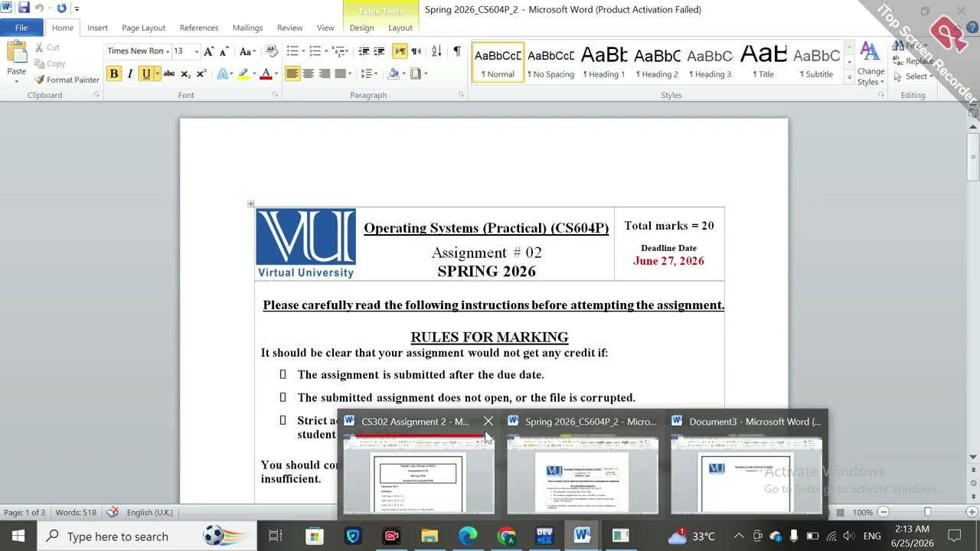Viewport: 980px width, 551px height.
Task: Open Dev-C++ from the taskbar
Action: point(544,536)
